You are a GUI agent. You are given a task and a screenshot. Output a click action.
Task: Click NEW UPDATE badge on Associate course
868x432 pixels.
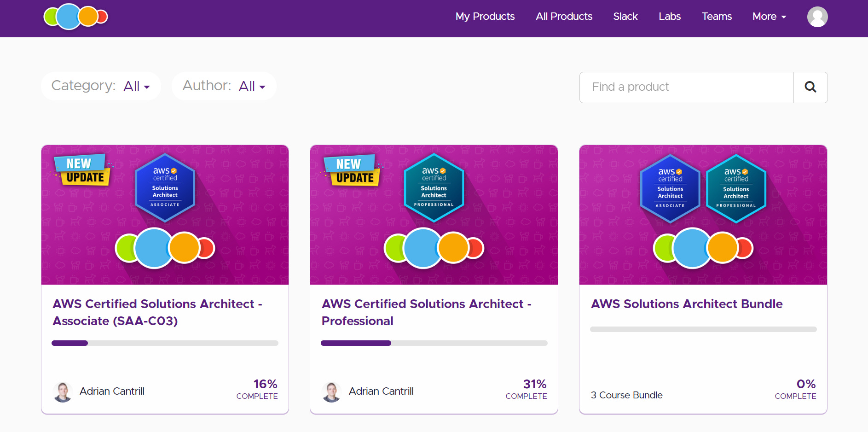(x=81, y=170)
